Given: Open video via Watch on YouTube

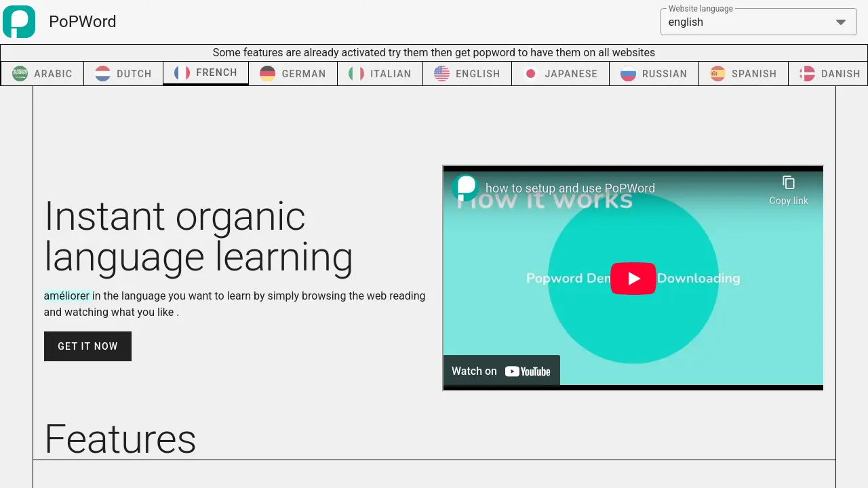Looking at the screenshot, I should [x=502, y=371].
